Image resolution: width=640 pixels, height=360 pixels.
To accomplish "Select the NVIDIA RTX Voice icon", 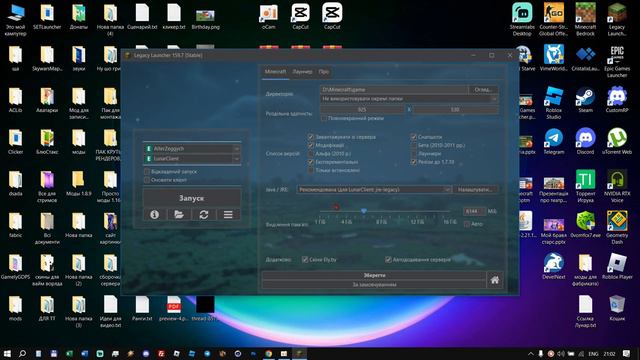I will (617, 186).
